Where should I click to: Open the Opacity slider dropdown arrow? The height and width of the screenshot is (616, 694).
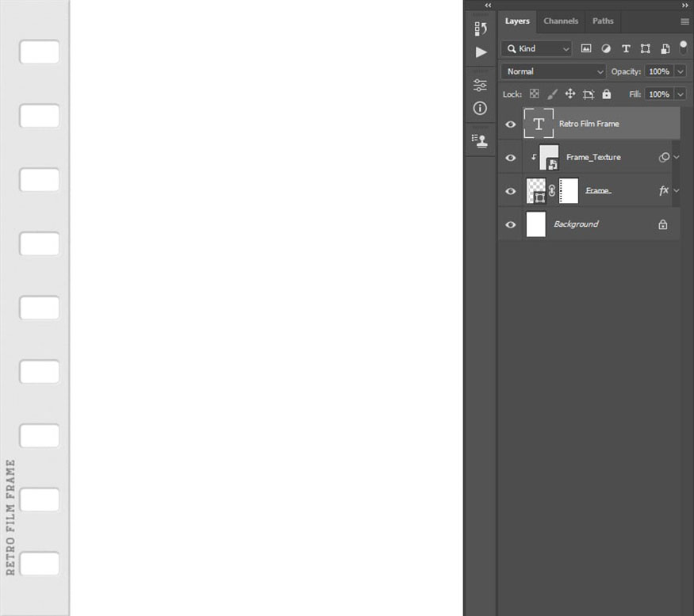pos(681,71)
